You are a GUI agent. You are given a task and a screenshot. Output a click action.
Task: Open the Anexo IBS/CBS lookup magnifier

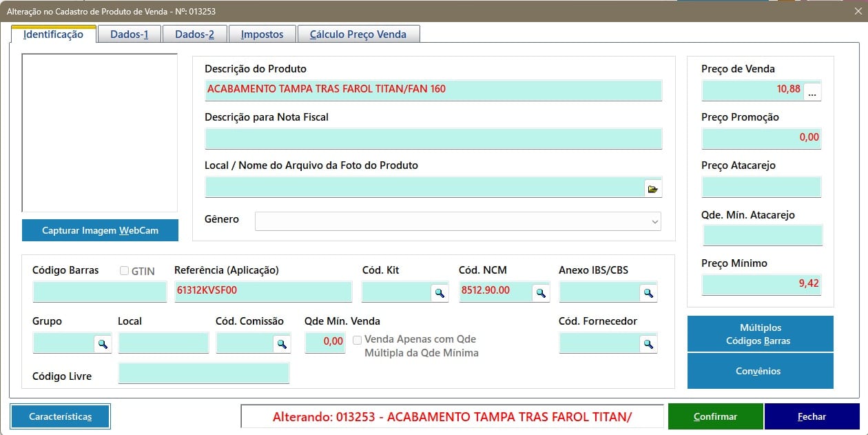click(648, 293)
